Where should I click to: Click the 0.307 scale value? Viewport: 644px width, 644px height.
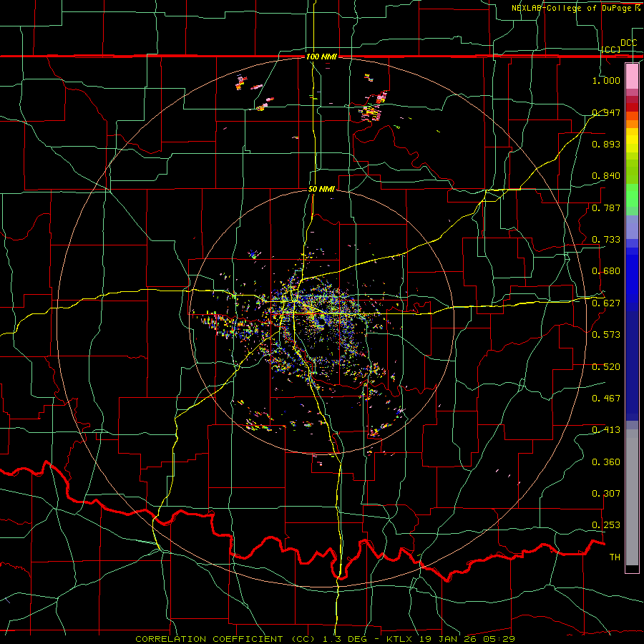click(606, 494)
